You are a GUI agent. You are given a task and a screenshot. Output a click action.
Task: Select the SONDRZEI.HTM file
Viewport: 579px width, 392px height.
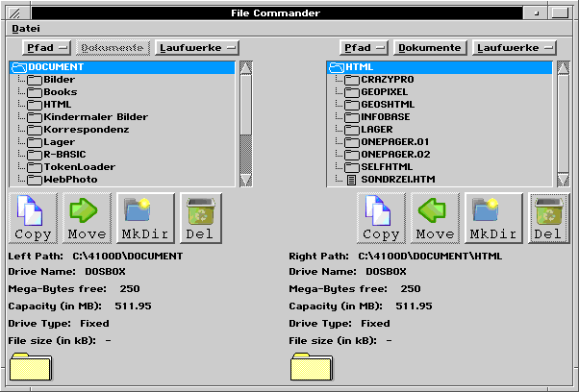click(x=440, y=180)
